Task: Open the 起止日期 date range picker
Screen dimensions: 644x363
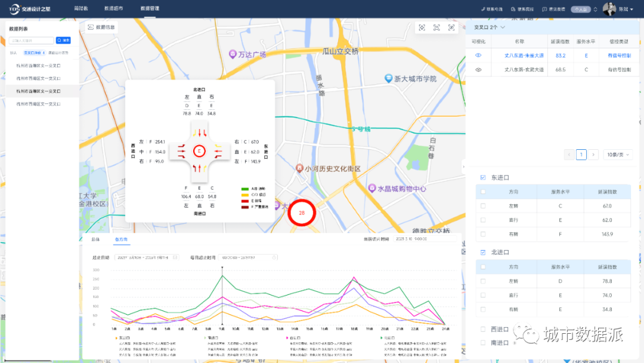Action: pos(147,257)
